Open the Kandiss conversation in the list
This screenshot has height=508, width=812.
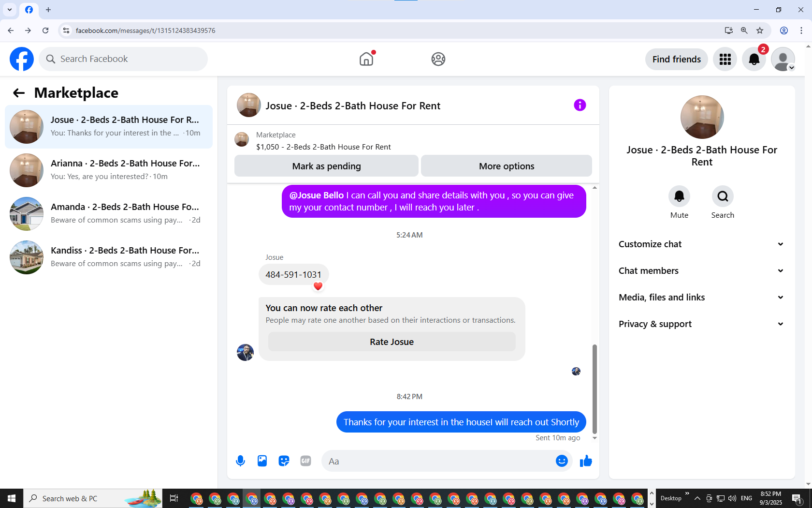click(109, 257)
